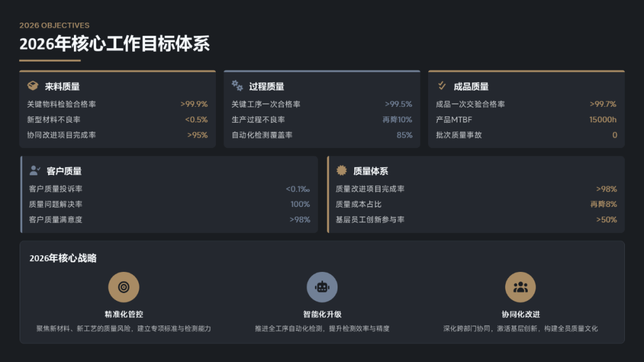Click the 客户质量投诉率 row label

pyautogui.click(x=55, y=189)
